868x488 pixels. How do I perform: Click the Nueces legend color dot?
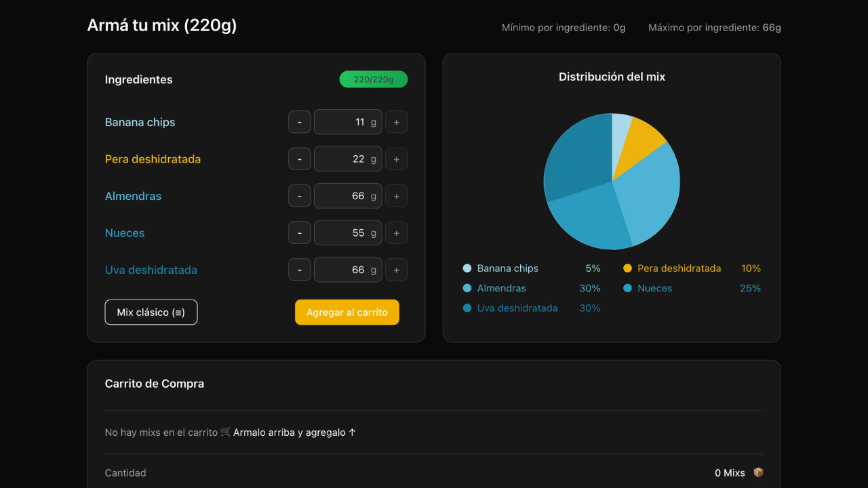(x=629, y=288)
